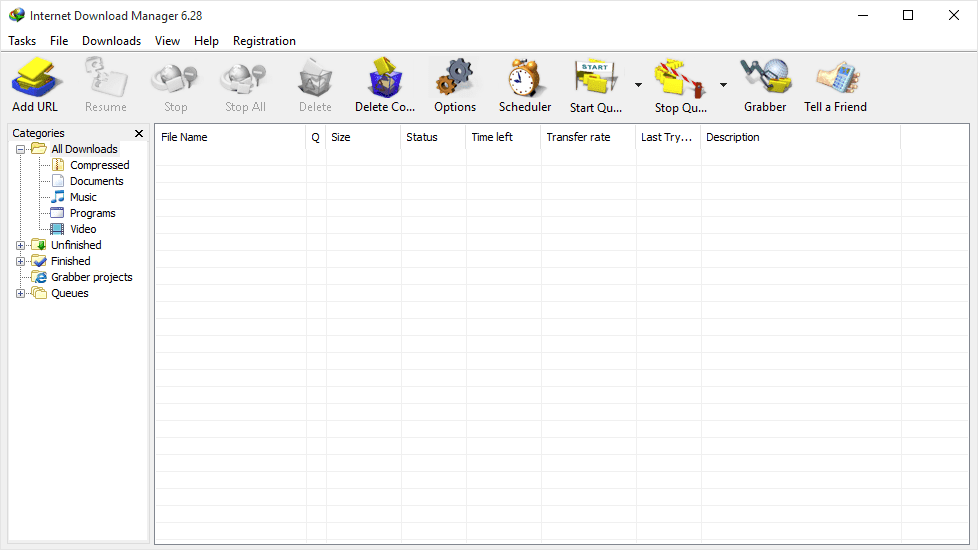Open the Stop Queue dropdown arrow
978x550 pixels.
[x=723, y=85]
